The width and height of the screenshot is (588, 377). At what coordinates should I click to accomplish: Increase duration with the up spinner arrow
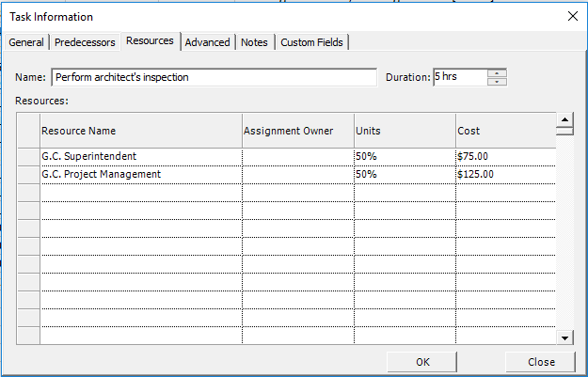click(x=498, y=73)
